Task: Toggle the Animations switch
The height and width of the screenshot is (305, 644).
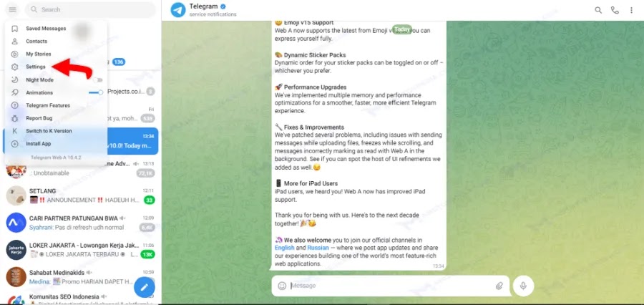Action: [96, 92]
